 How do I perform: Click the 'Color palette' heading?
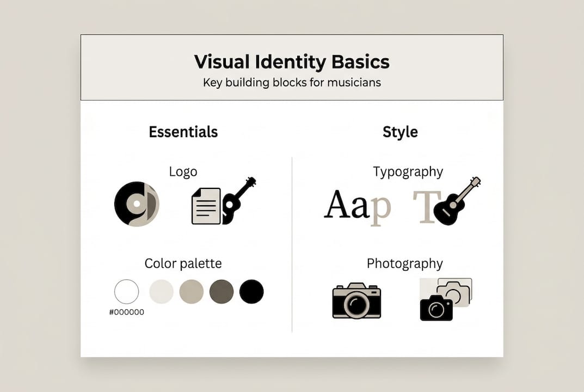(183, 264)
